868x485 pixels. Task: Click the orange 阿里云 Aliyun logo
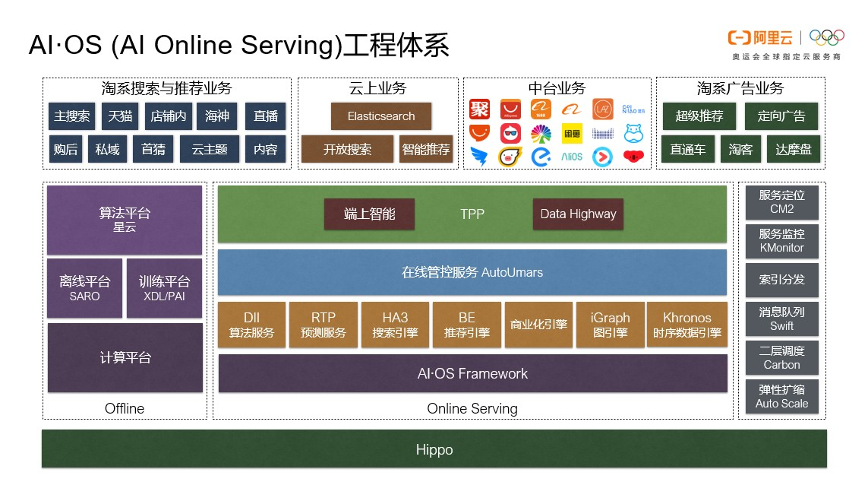(760, 38)
